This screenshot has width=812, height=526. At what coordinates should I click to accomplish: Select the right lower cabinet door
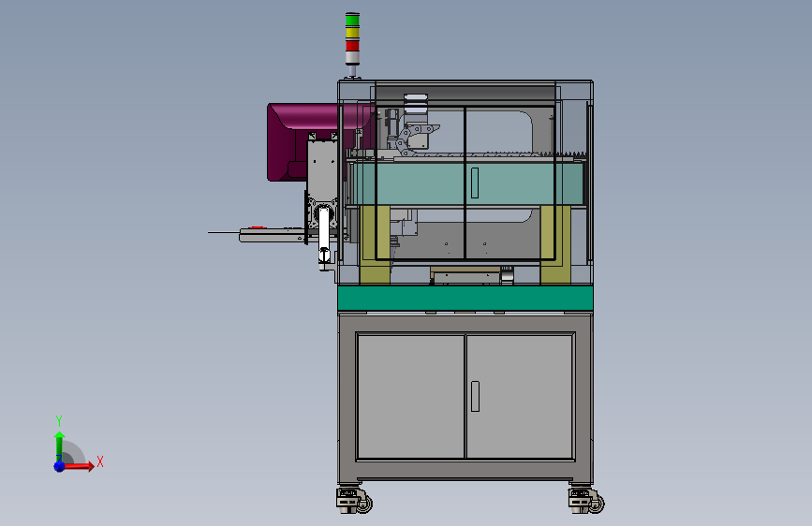click(520, 396)
